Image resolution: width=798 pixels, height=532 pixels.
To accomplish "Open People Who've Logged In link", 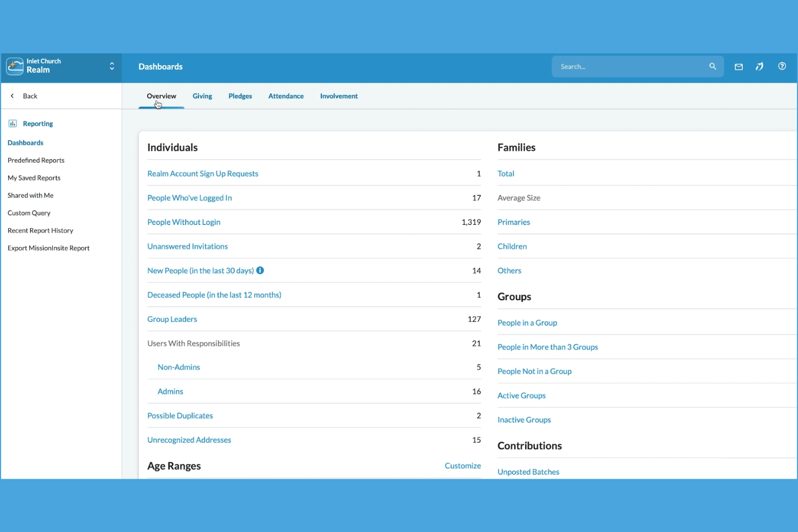I will pos(190,198).
